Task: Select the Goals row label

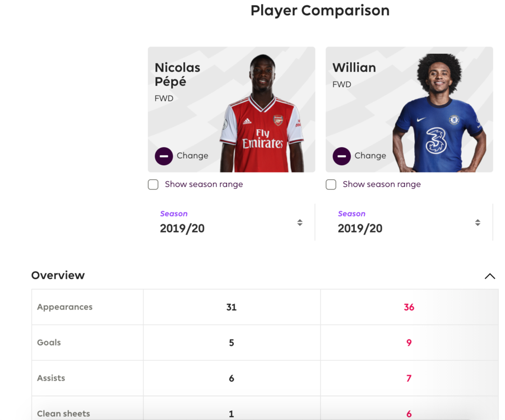Action: click(49, 342)
